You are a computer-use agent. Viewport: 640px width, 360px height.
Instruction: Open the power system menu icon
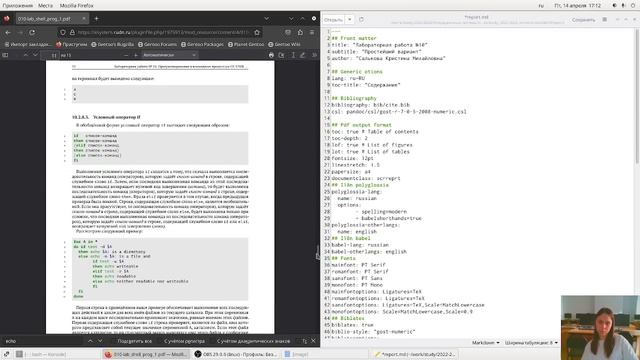[633, 6]
